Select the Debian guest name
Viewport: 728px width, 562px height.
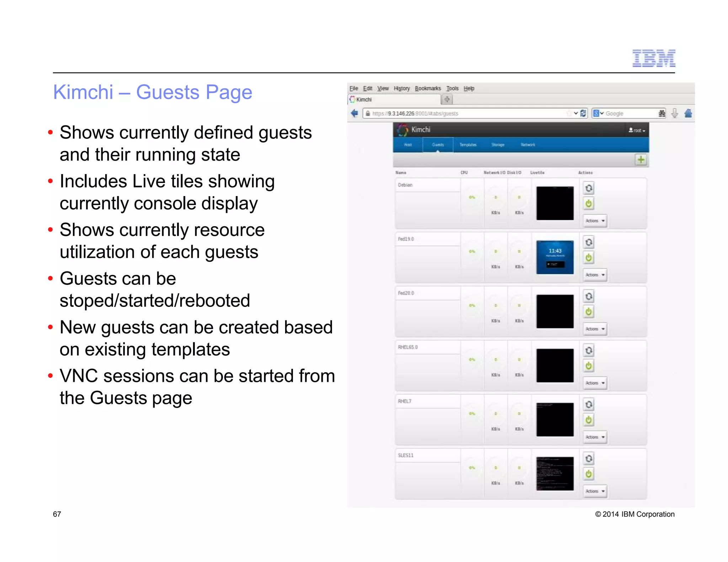click(x=405, y=185)
